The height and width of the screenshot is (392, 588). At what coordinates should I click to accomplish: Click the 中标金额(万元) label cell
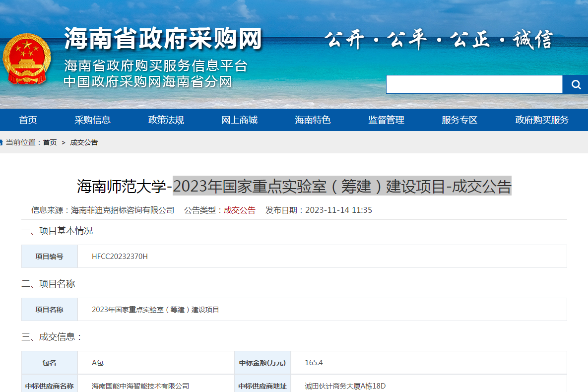(x=262, y=363)
